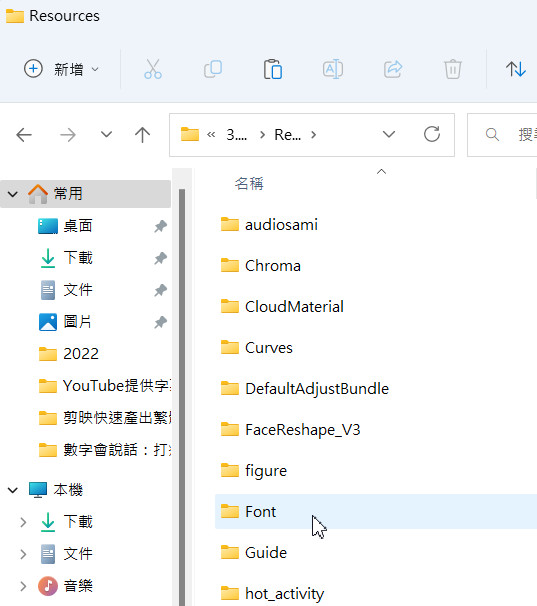Expand the 音樂 node under 本機
This screenshot has height=606, width=537.
coord(23,586)
